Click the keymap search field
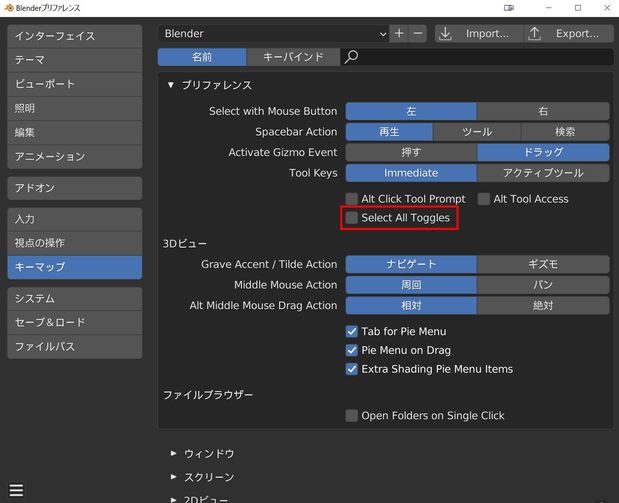Screen dimensions: 619x503 [477, 57]
